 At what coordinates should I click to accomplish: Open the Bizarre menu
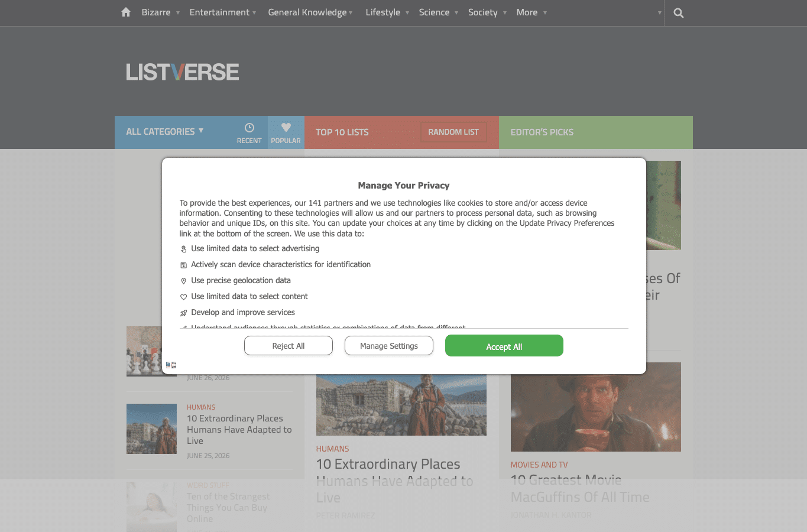tap(156, 12)
